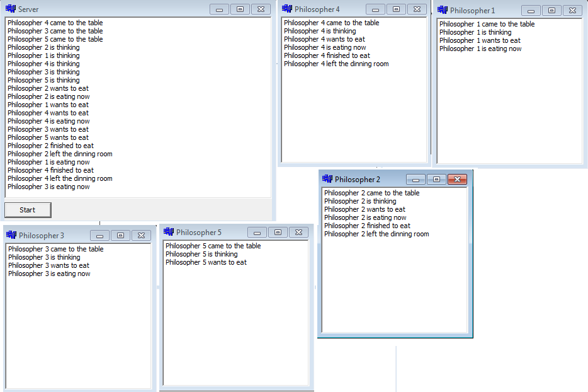The image size is (588, 392).
Task: Close the Philosopher 1 window
Action: pyautogui.click(x=573, y=11)
